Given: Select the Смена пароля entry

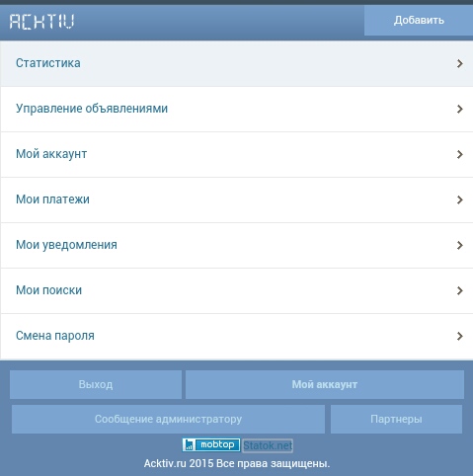Looking at the screenshot, I should [236, 337].
